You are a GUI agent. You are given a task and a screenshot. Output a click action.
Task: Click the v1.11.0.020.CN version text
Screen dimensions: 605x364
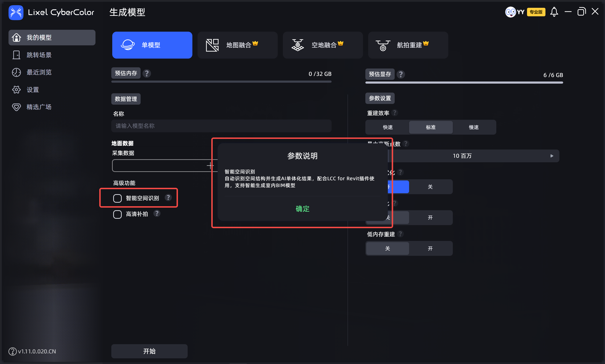pyautogui.click(x=37, y=351)
